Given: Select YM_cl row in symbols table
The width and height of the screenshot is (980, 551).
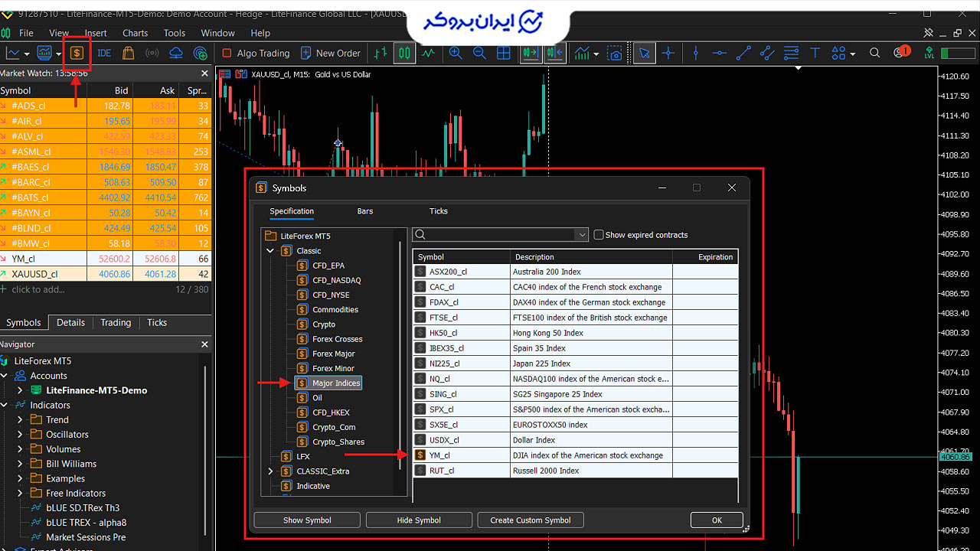Looking at the screenshot, I should tap(575, 455).
